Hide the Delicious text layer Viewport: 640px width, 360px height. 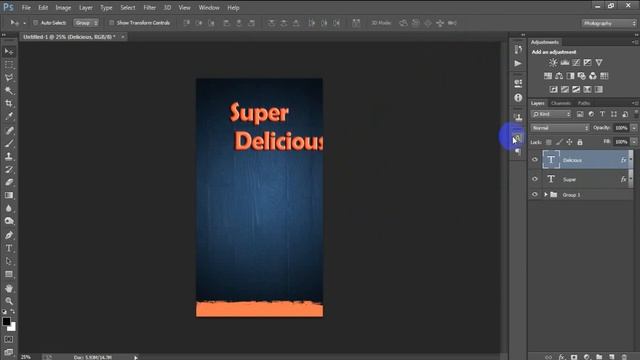pyautogui.click(x=535, y=160)
